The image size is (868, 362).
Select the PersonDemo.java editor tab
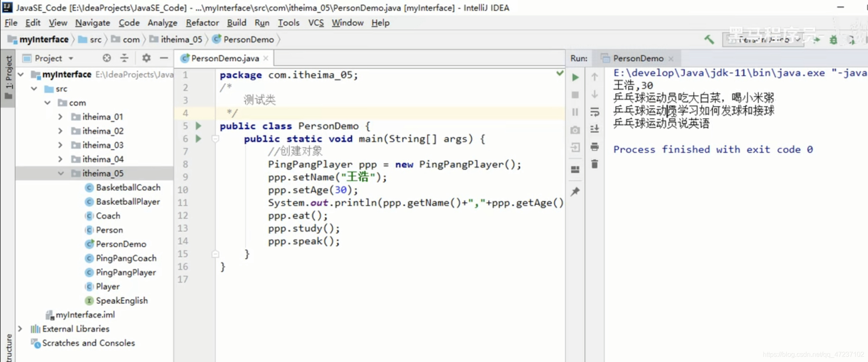click(x=224, y=59)
